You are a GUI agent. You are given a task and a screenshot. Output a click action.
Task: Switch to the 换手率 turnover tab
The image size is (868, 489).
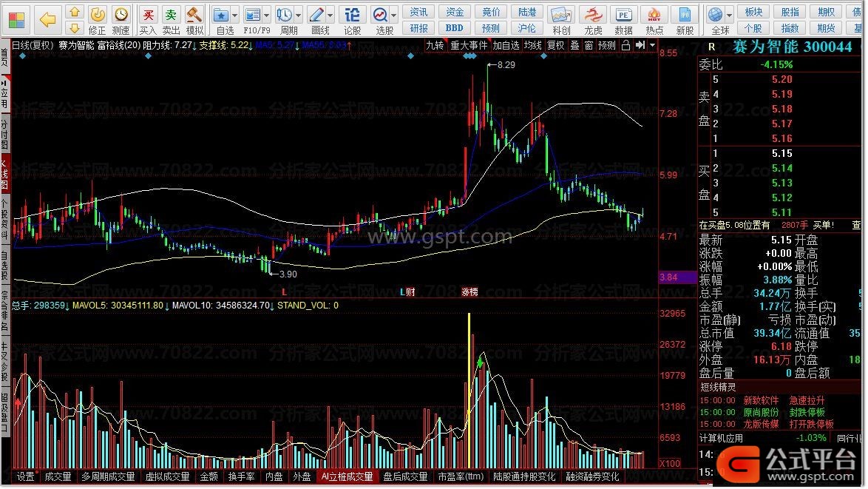coord(241,477)
